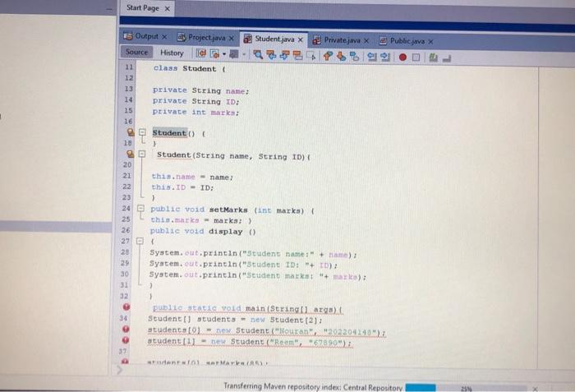Click Find Previous Occurrence icon

(271, 55)
